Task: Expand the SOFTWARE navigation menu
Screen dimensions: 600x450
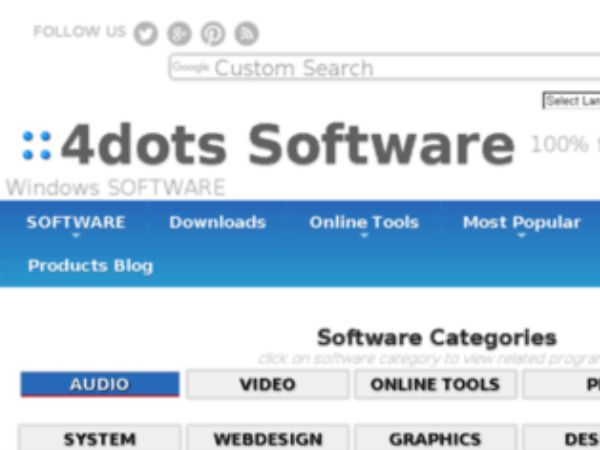Action: 76,223
